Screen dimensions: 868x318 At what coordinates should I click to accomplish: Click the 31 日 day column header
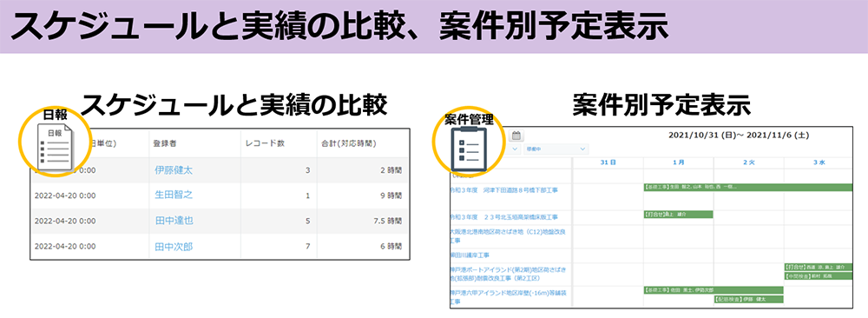tap(608, 162)
